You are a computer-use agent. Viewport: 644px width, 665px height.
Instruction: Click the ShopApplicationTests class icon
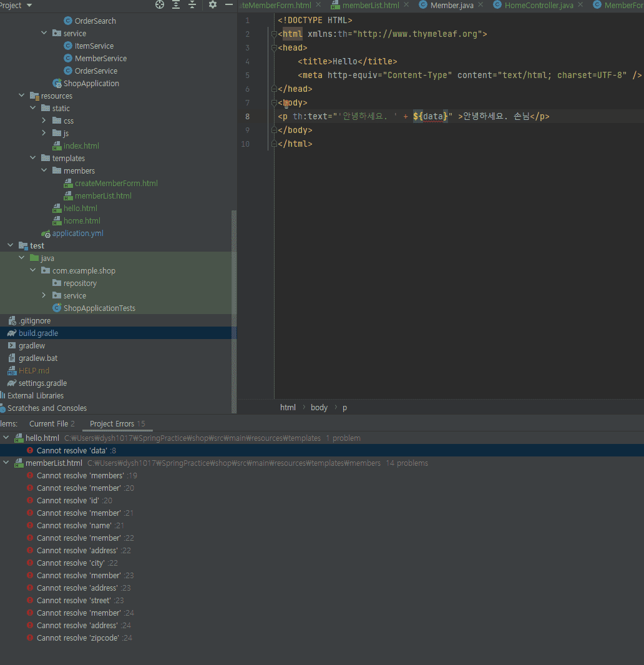(57, 308)
